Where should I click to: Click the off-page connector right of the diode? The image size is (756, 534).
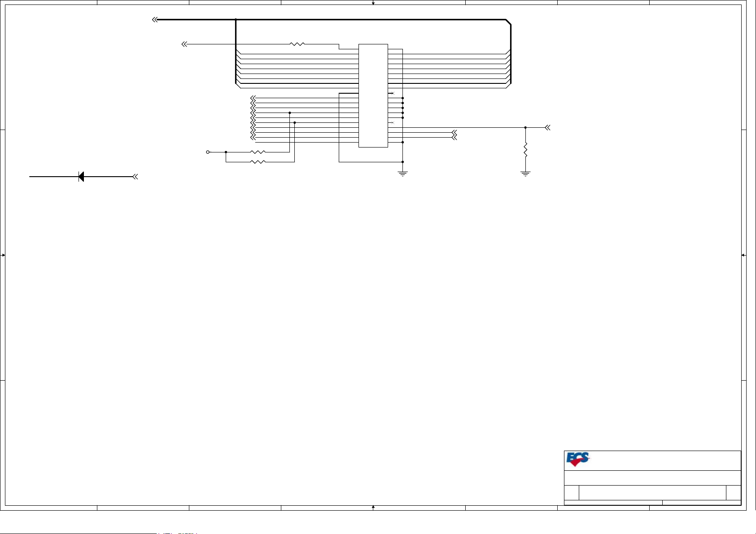pos(135,177)
